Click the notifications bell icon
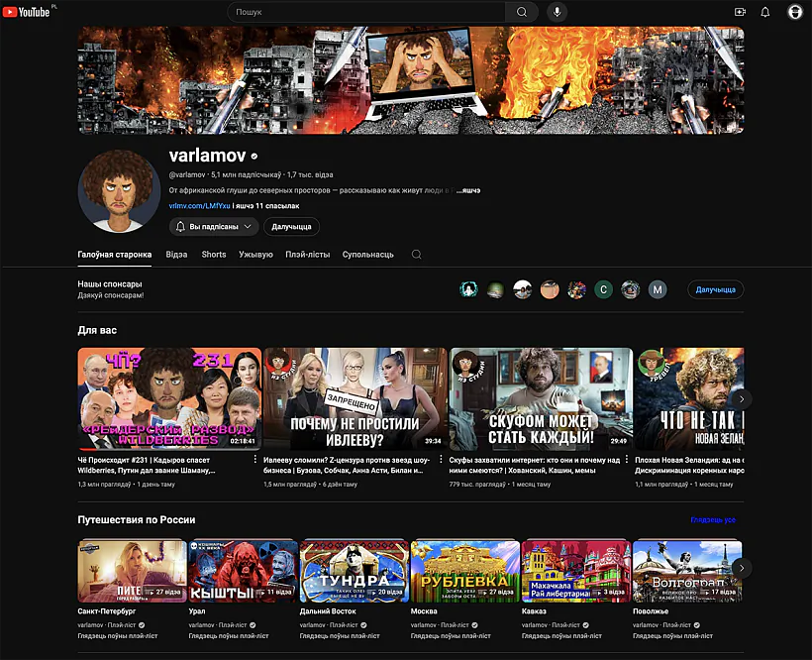 click(x=765, y=11)
